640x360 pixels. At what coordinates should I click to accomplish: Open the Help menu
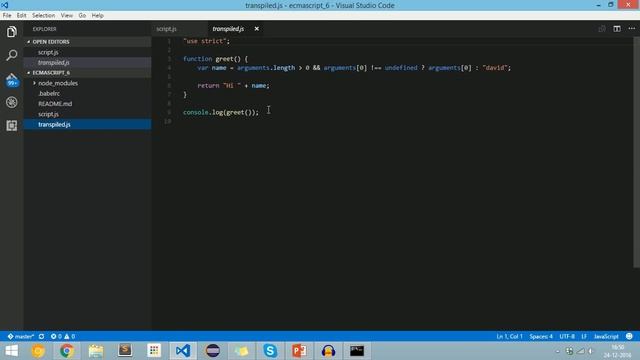coord(97,15)
